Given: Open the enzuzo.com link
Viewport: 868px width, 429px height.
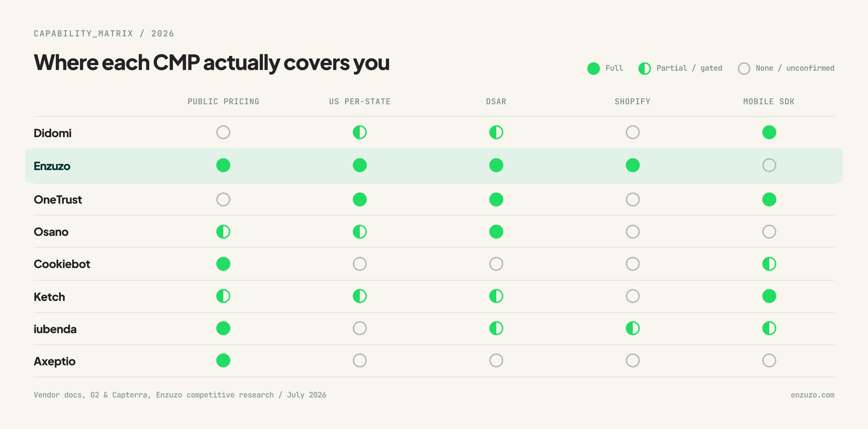Looking at the screenshot, I should (812, 395).
